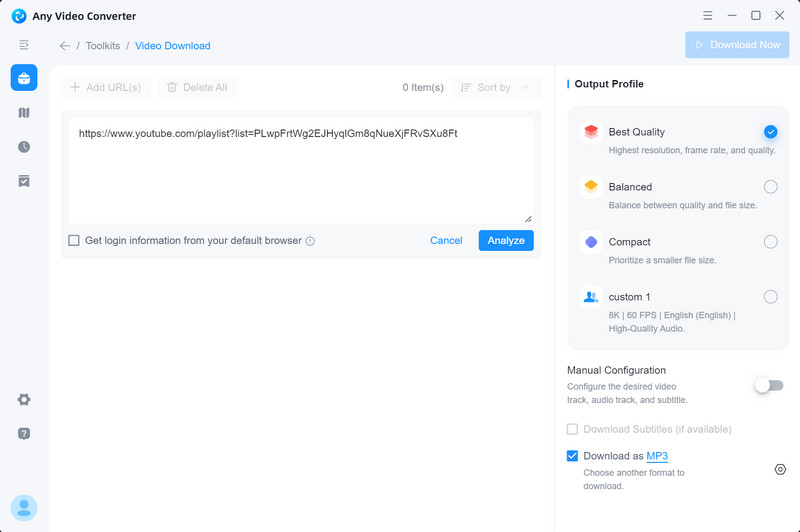Click 'Balance between quality and file size.' text
Viewport: 800px width, 532px height.
683,205
